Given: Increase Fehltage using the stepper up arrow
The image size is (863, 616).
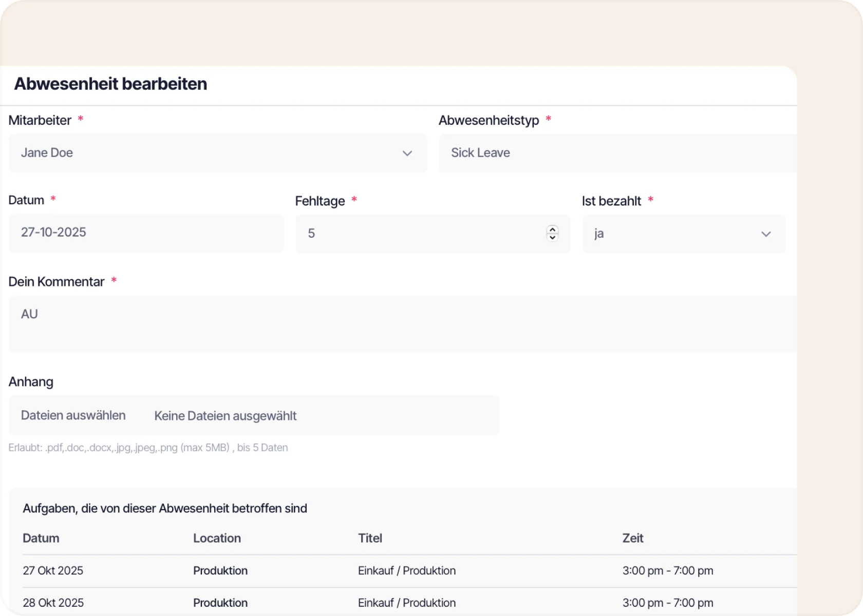Looking at the screenshot, I should pos(553,229).
